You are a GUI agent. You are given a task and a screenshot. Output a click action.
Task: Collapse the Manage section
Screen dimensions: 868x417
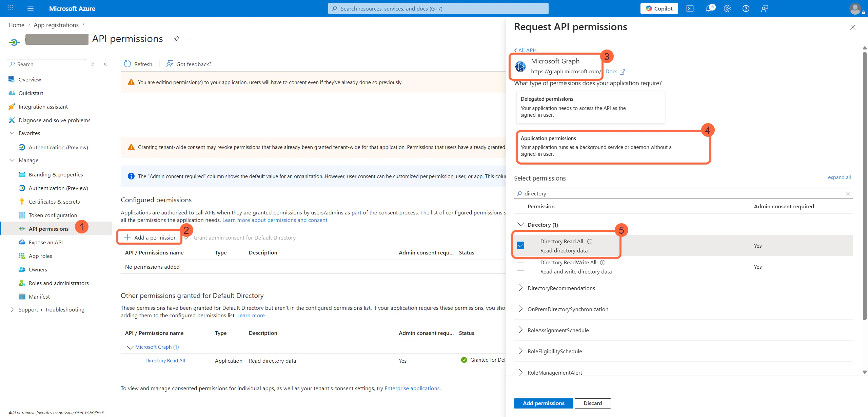12,160
